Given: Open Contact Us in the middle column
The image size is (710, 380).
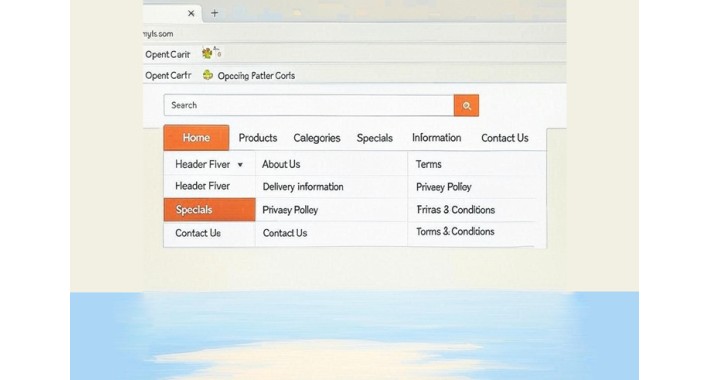Looking at the screenshot, I should point(285,233).
